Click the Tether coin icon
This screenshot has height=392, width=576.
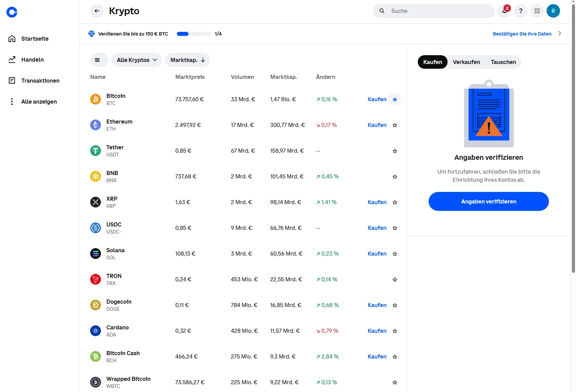(96, 151)
